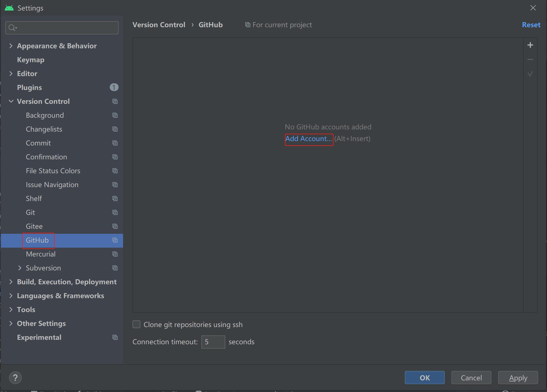Expand the Subversion tree item

[x=19, y=268]
